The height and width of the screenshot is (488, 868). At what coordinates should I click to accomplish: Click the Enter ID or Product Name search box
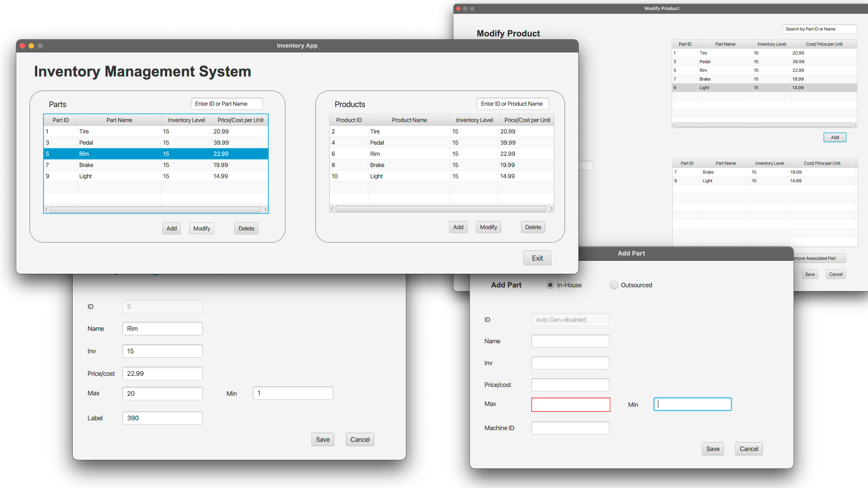[x=512, y=103]
